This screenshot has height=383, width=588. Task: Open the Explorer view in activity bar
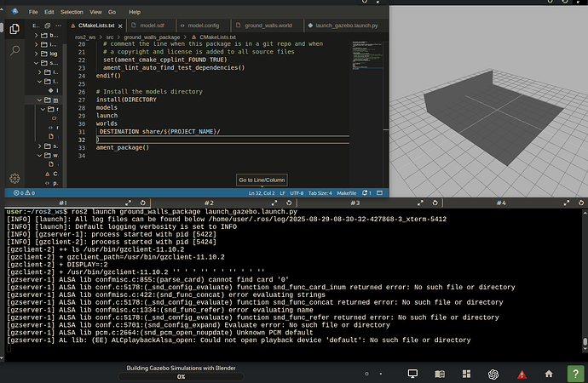click(14, 29)
